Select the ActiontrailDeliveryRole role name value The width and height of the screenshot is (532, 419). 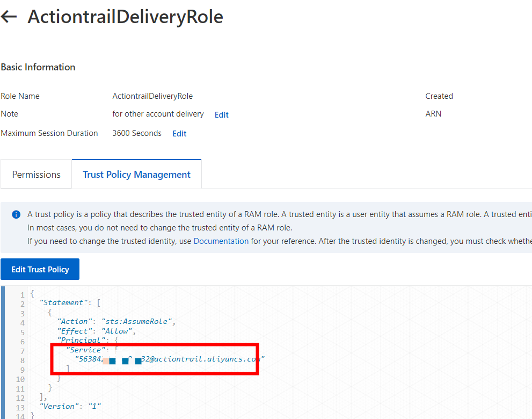(152, 96)
